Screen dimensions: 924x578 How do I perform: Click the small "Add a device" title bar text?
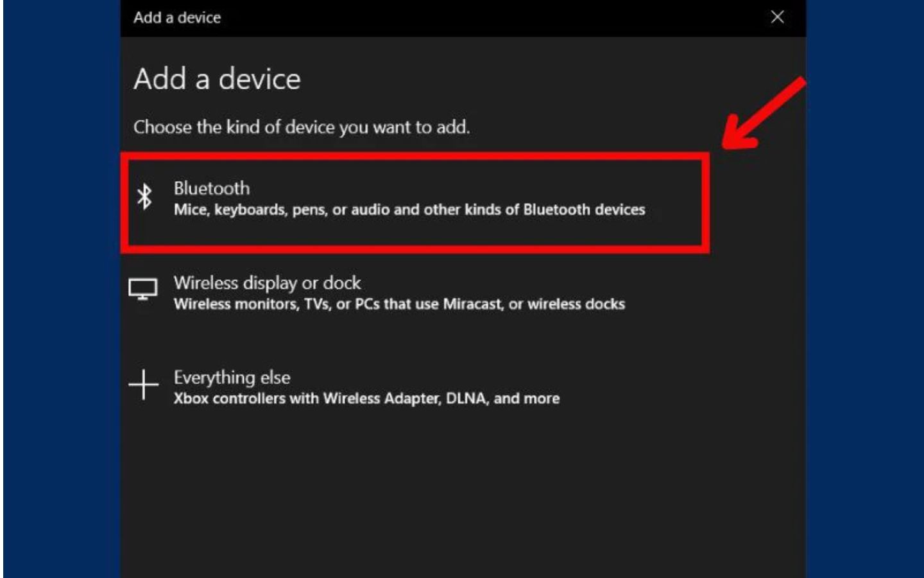coord(177,18)
